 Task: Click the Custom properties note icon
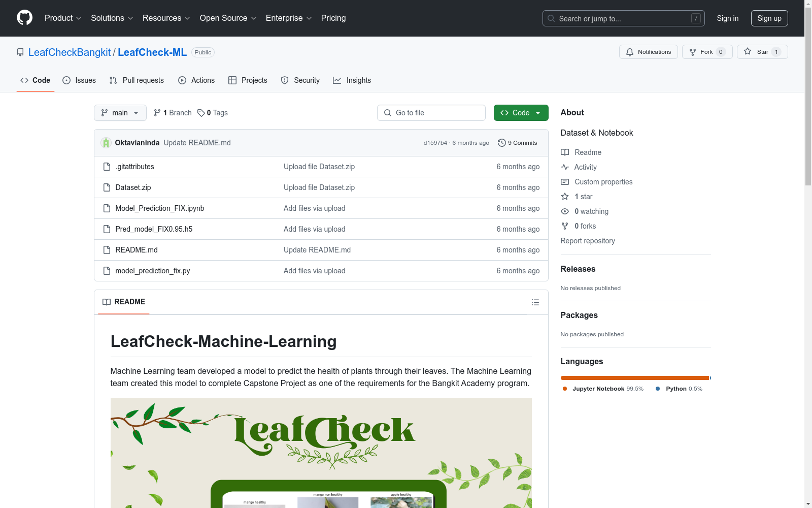[x=565, y=182]
